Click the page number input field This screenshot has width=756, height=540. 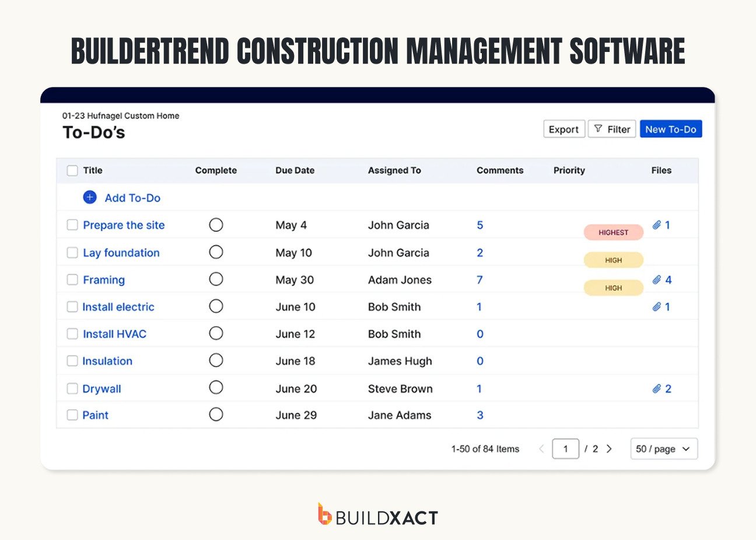pyautogui.click(x=565, y=448)
